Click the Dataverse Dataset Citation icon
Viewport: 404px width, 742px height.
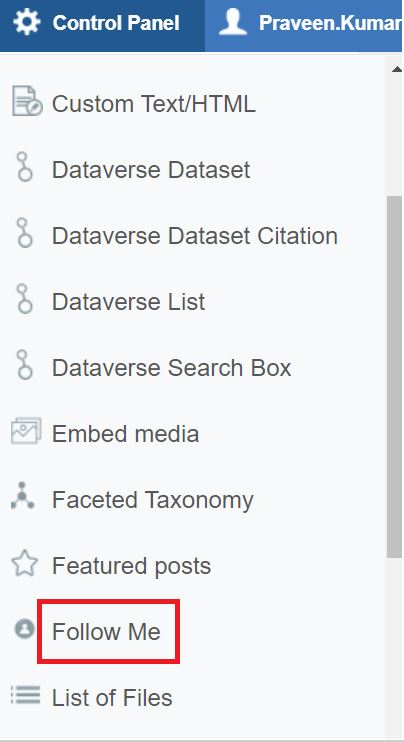[24, 232]
